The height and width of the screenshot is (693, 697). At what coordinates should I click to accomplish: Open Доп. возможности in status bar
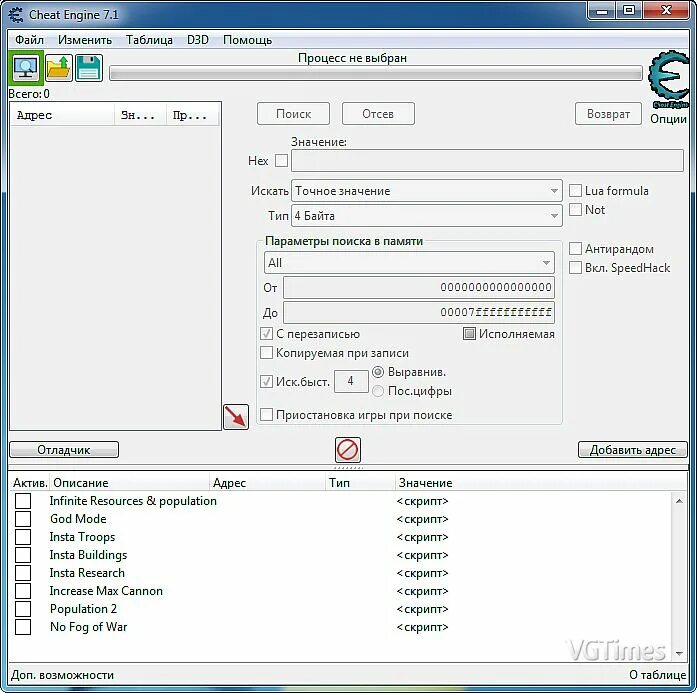pyautogui.click(x=63, y=675)
